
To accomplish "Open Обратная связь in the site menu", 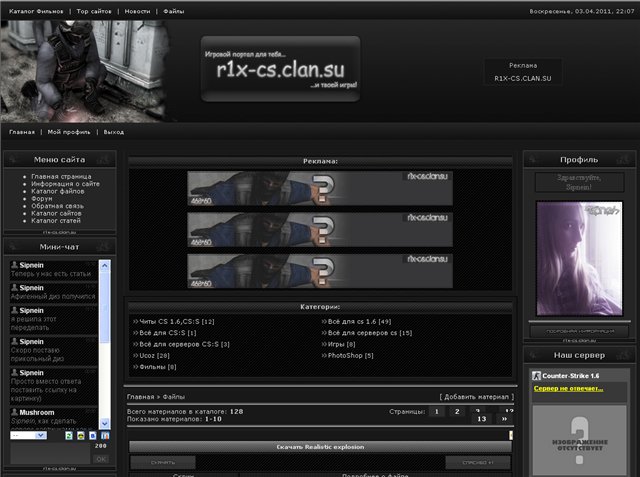I will [58, 206].
